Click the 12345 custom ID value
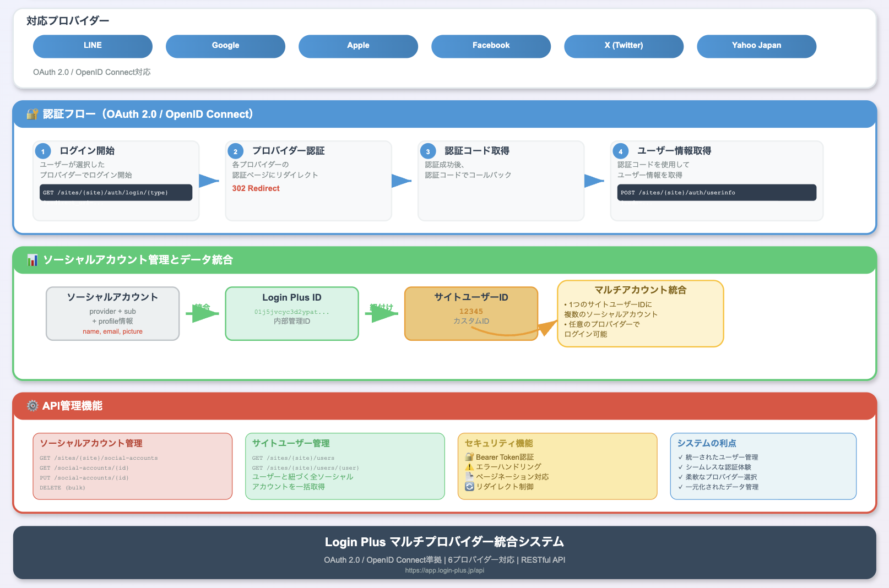Screen dimensions: 889x588 [x=471, y=311]
